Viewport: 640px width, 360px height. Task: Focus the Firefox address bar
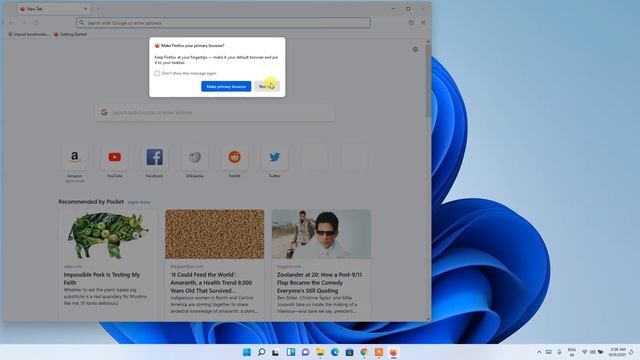click(223, 23)
